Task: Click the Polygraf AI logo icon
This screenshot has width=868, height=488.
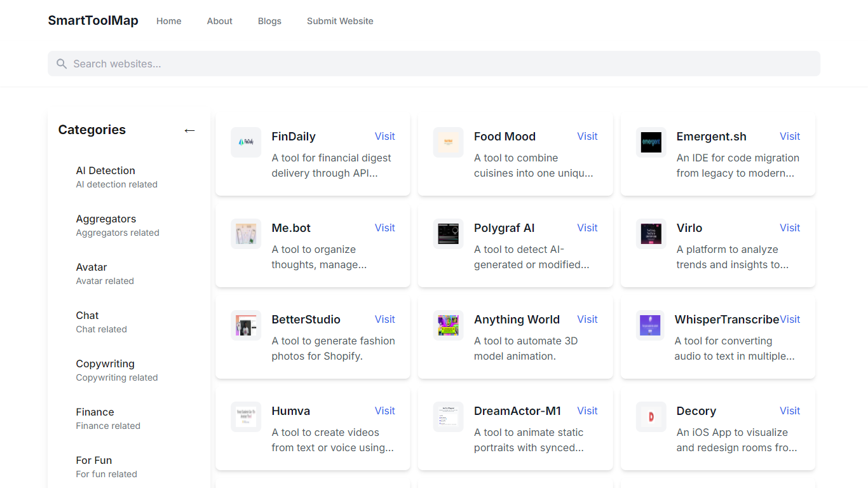Action: (448, 234)
